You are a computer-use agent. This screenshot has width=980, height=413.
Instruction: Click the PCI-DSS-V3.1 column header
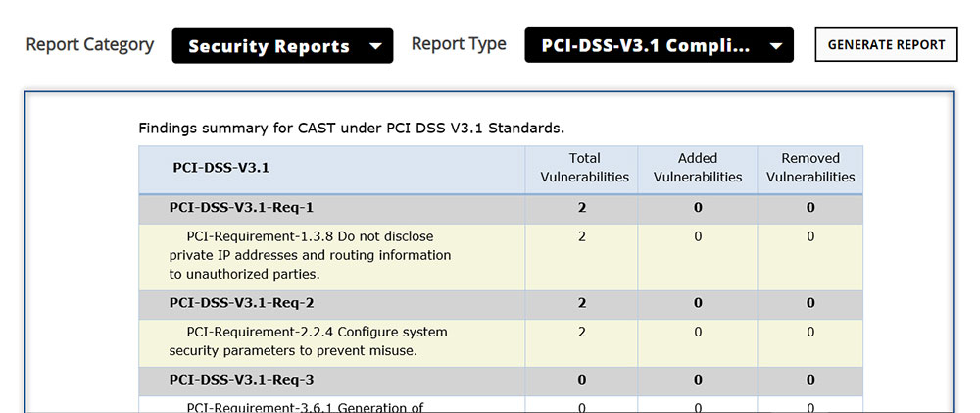[220, 168]
